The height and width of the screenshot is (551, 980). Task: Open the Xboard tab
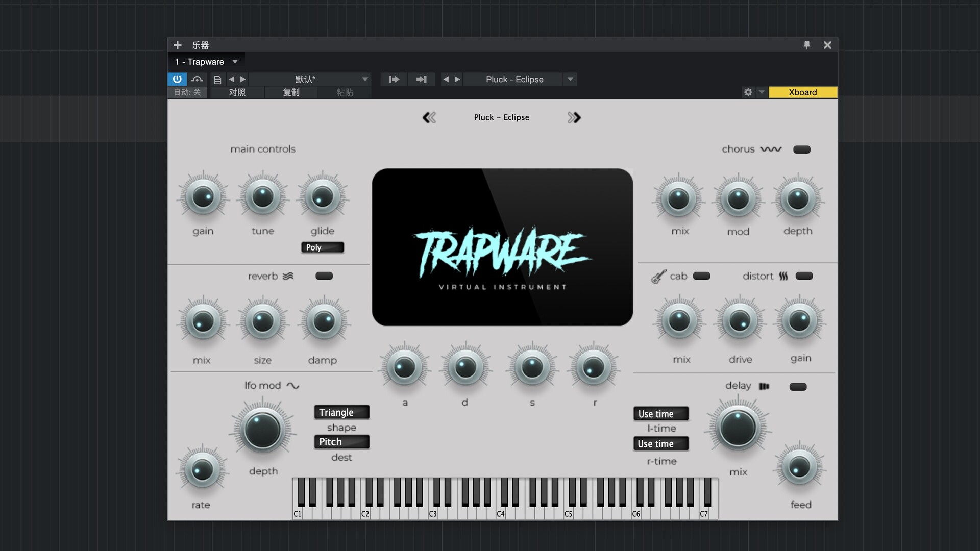point(802,92)
